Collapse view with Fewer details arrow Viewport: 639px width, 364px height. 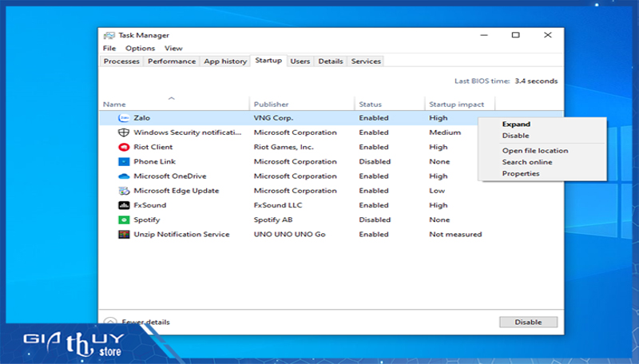pos(110,321)
